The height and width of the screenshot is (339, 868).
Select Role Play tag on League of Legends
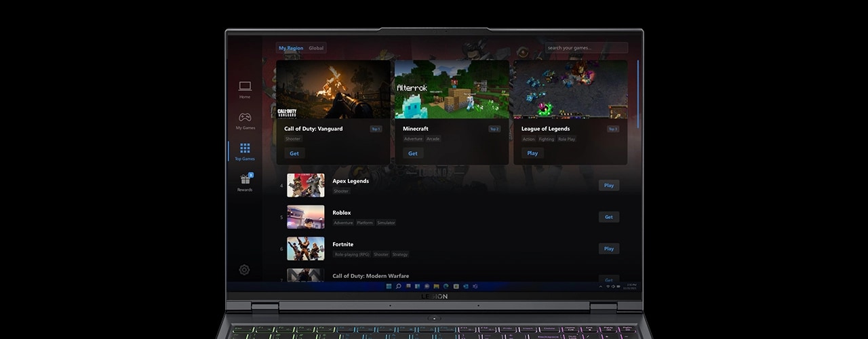point(567,139)
